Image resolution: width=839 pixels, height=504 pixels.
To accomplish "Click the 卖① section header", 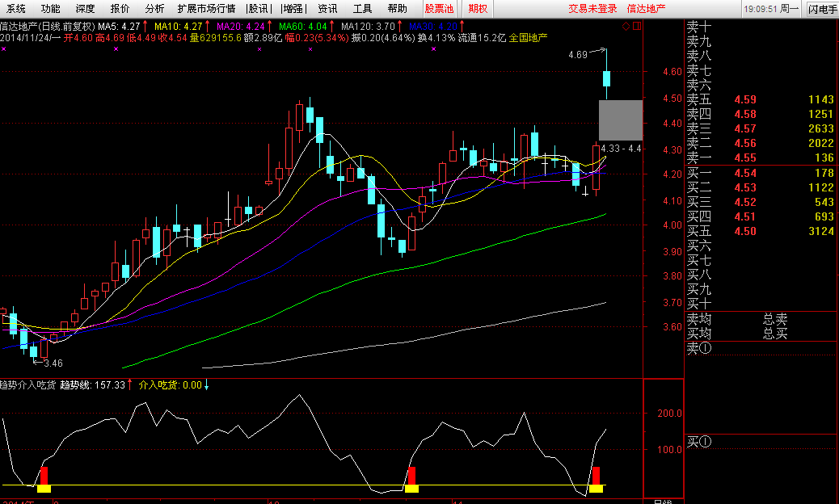I will [699, 348].
